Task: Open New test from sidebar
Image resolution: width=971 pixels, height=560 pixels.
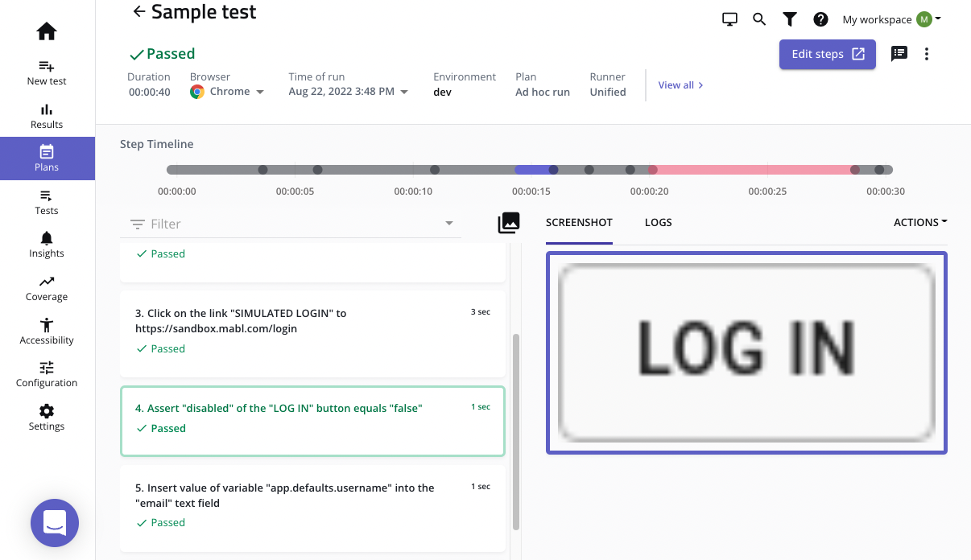Action: click(47, 72)
